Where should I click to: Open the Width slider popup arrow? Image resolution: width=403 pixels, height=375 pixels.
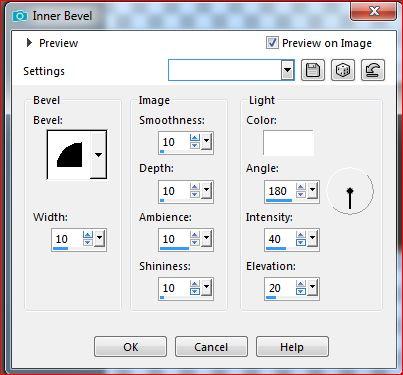tap(99, 238)
